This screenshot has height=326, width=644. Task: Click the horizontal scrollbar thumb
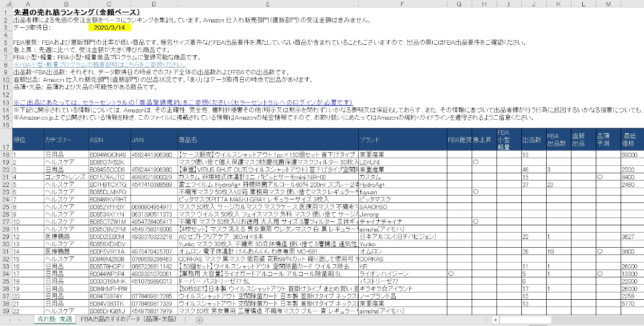pos(525,320)
